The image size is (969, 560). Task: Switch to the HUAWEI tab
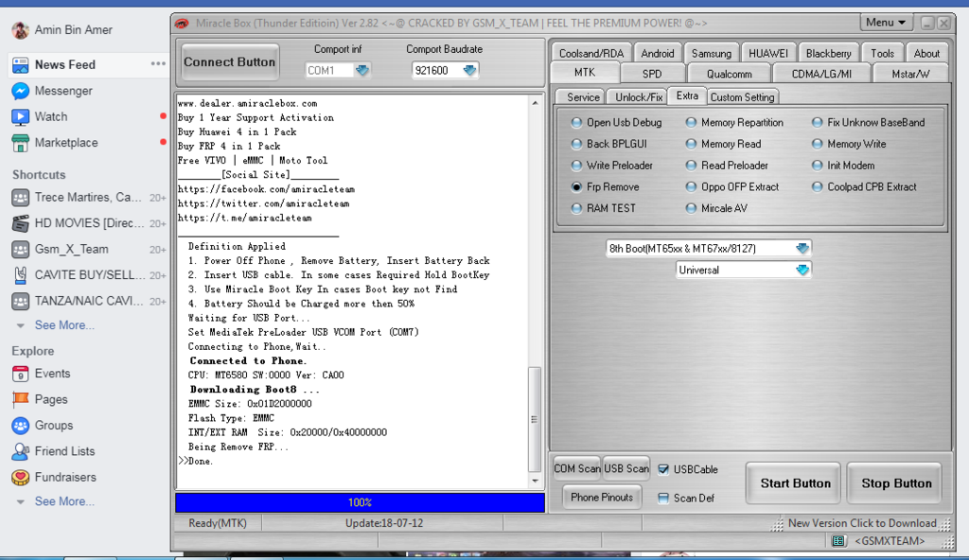768,53
